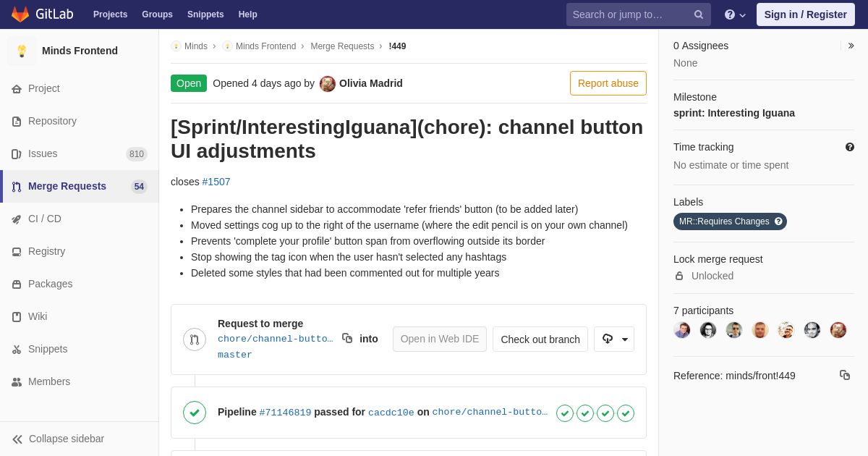Viewport: 868px width, 456px height.
Task: Click the seventh participant avatar
Action: 838,330
